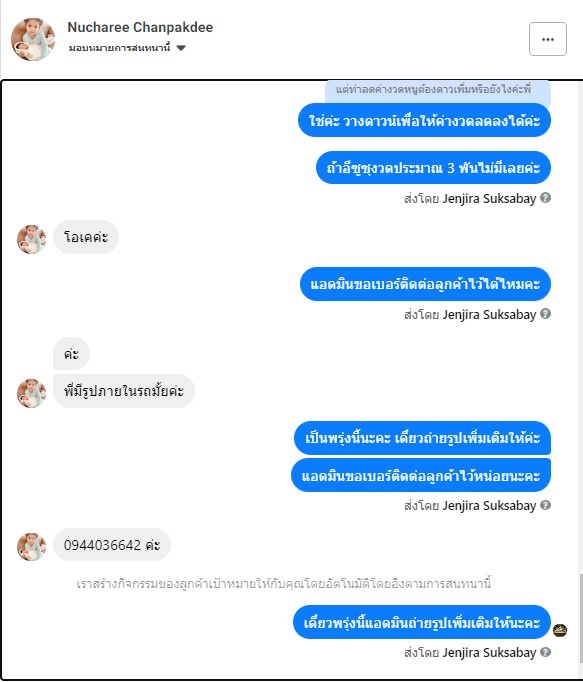
Task: Expand the assign conversation dropdown arrow
Action: point(181,48)
